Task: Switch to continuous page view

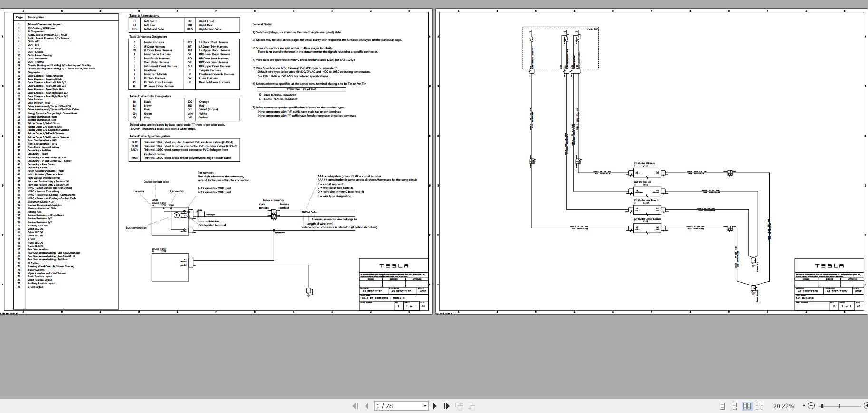Action: click(734, 406)
